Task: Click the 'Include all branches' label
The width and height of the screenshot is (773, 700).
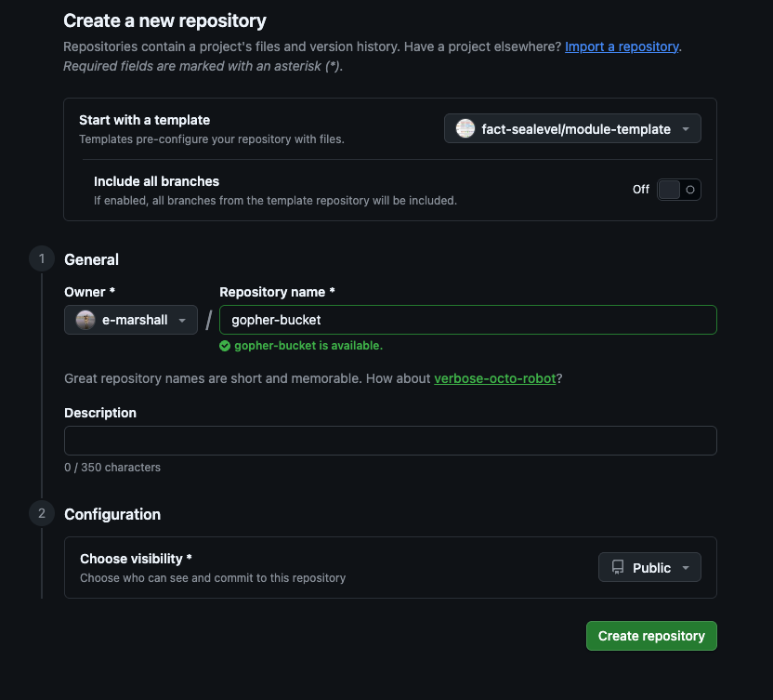Action: point(156,181)
